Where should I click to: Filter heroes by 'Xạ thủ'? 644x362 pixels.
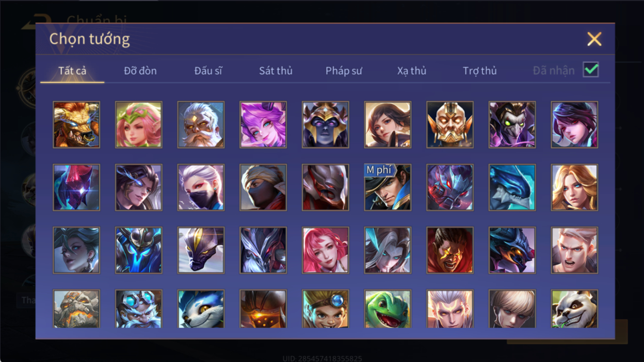pos(412,71)
